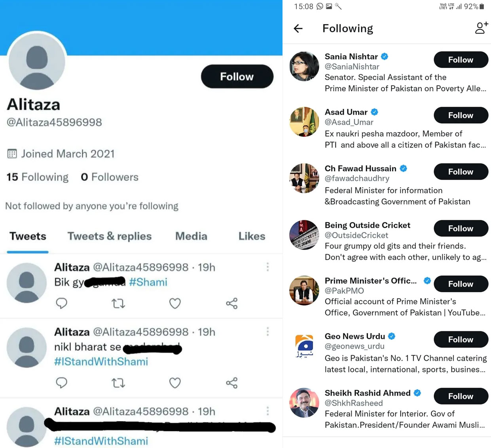The width and height of the screenshot is (491, 448).
Task: Share the nikl bharat se tweet
Action: (232, 383)
